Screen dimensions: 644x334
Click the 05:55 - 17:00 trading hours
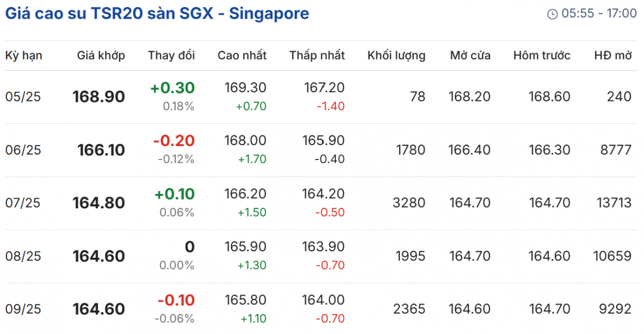pos(599,14)
